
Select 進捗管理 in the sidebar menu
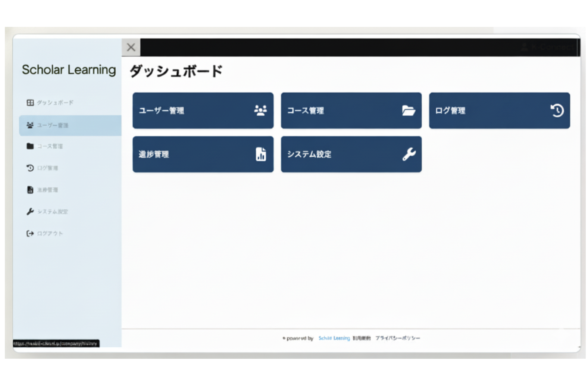(x=47, y=190)
